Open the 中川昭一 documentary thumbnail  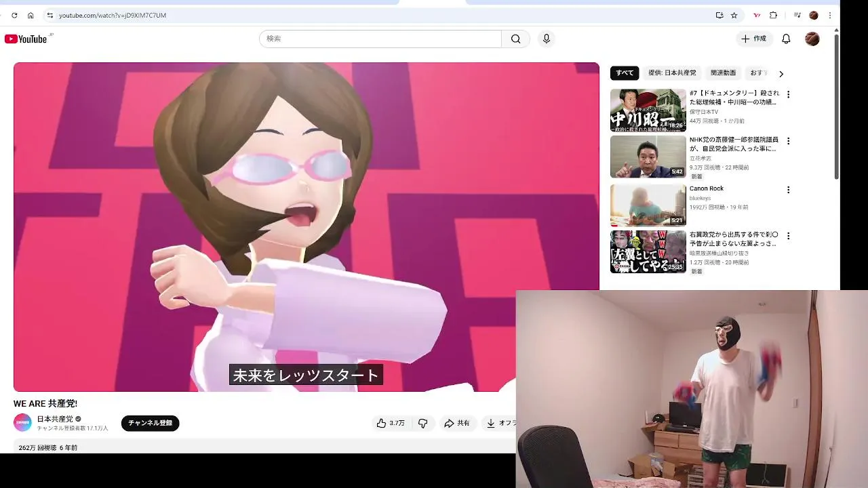[648, 110]
